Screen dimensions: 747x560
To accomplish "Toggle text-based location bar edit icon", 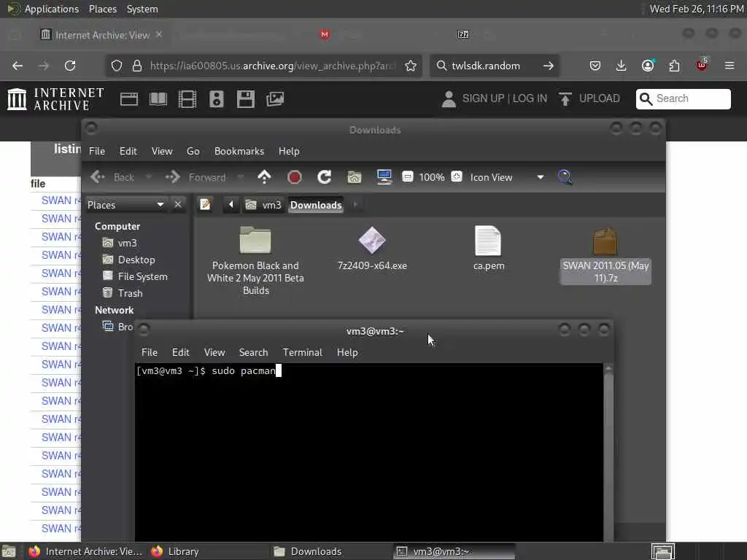I will (x=205, y=205).
